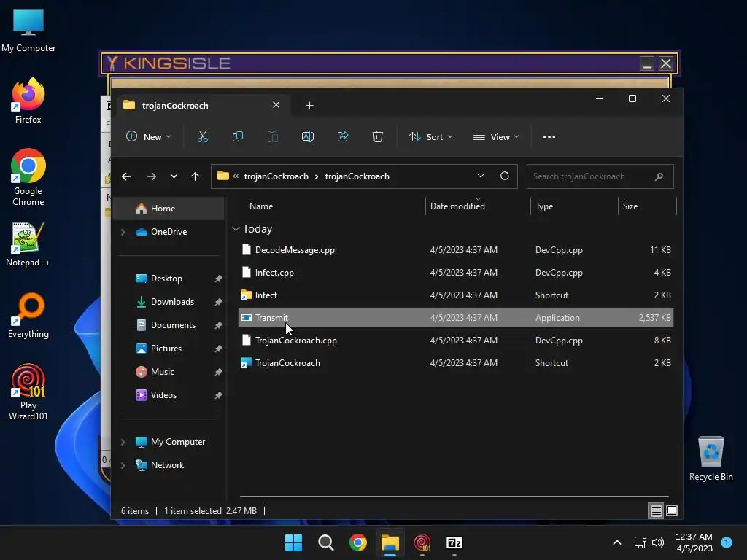This screenshot has width=747, height=560.
Task: Switch to Details view icon in status bar
Action: [x=656, y=511]
